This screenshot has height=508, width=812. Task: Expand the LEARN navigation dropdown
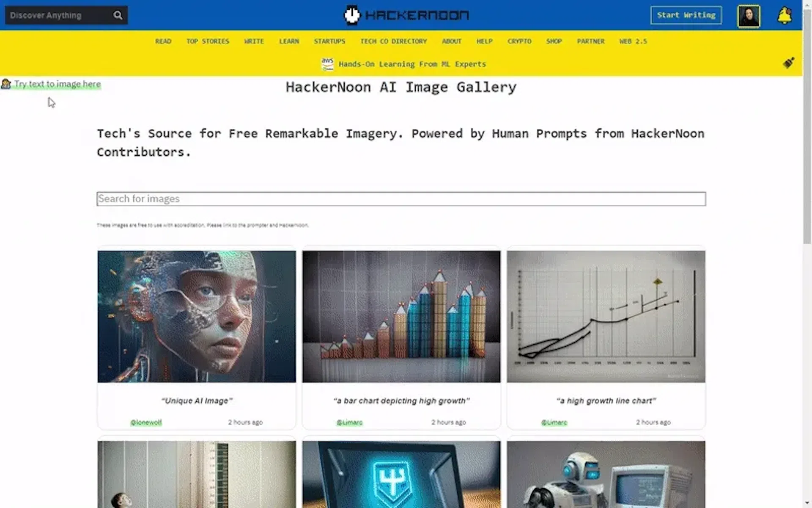(289, 41)
